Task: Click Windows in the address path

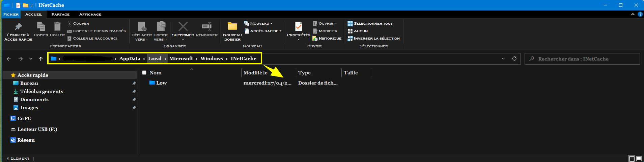Action: click(212, 59)
